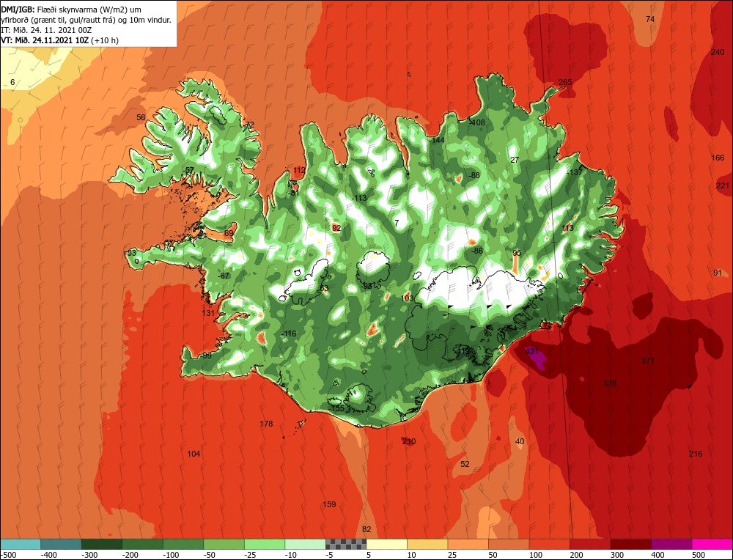This screenshot has width=733, height=560.
Task: Click the value '-116' in southwest Iceland
Action: (290, 334)
